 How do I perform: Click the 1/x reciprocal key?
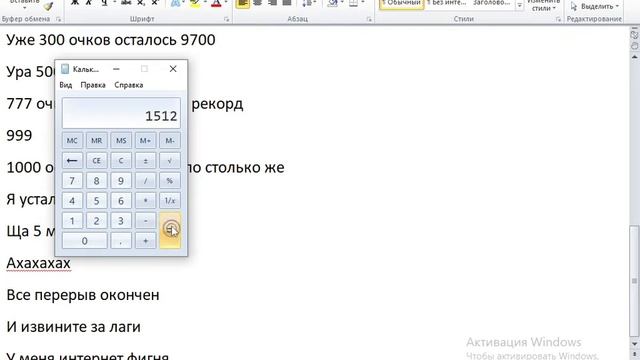(x=170, y=201)
